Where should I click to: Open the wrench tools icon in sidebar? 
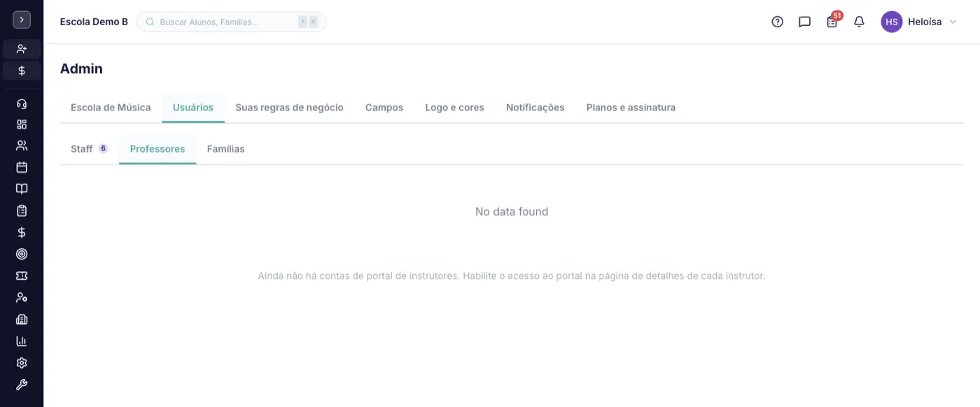(x=22, y=385)
